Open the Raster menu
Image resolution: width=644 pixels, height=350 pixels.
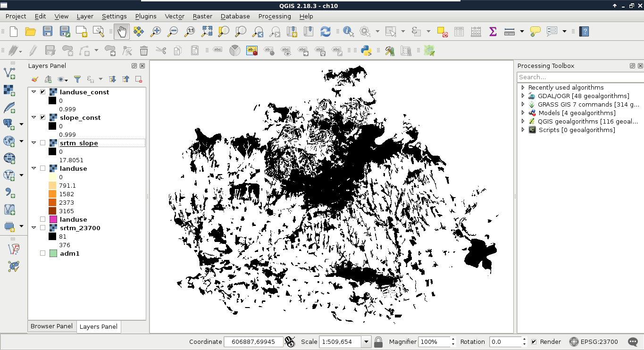(202, 16)
